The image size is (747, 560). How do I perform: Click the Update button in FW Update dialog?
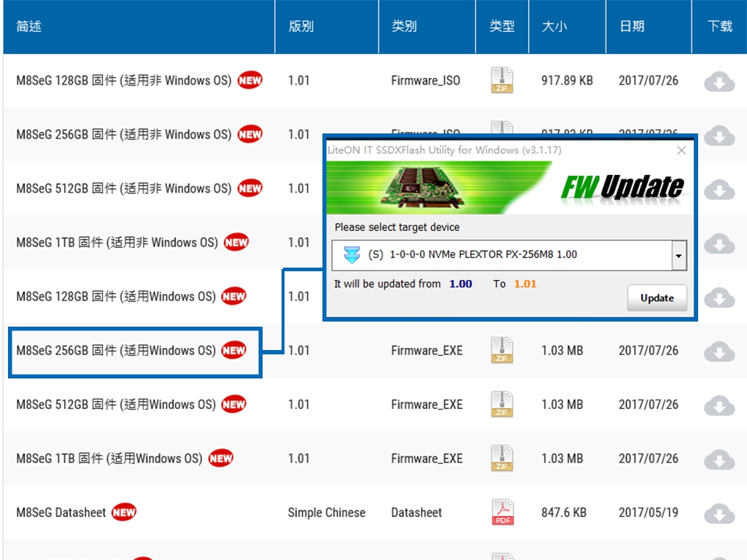click(657, 298)
